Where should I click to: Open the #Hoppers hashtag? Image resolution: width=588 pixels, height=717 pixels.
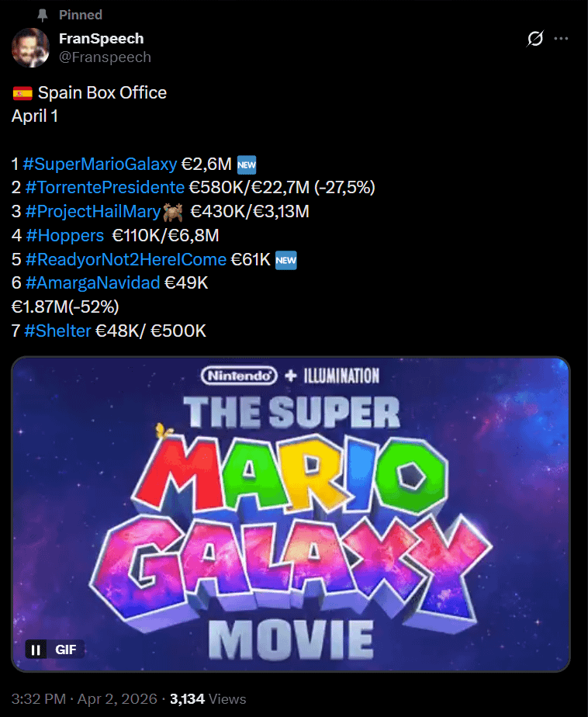pos(65,235)
